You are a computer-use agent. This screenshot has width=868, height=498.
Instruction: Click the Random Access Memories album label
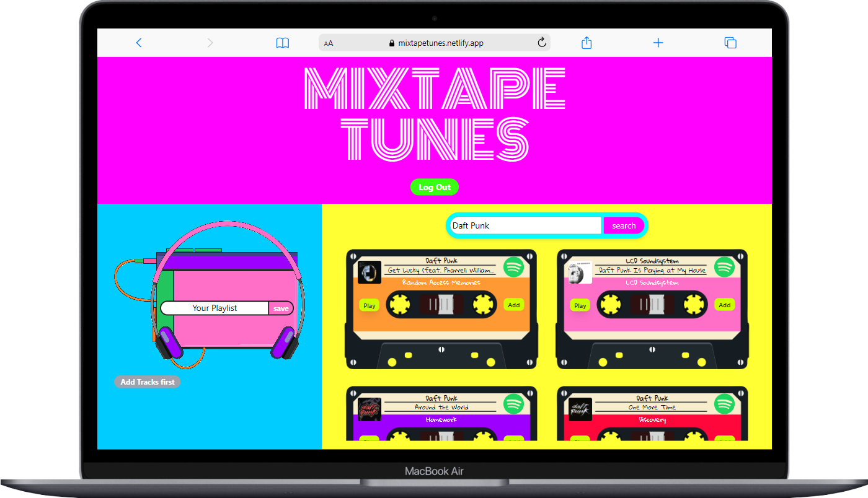(441, 282)
